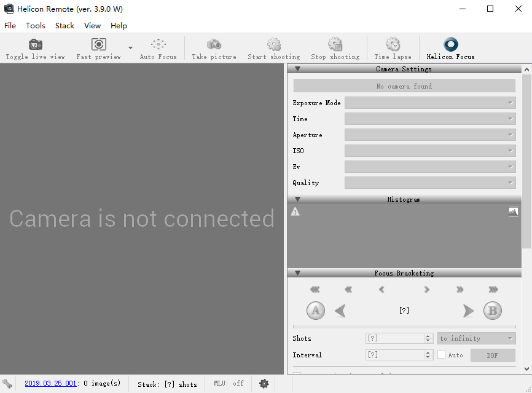Click the DOF button
This screenshot has width=532, height=393.
(493, 355)
